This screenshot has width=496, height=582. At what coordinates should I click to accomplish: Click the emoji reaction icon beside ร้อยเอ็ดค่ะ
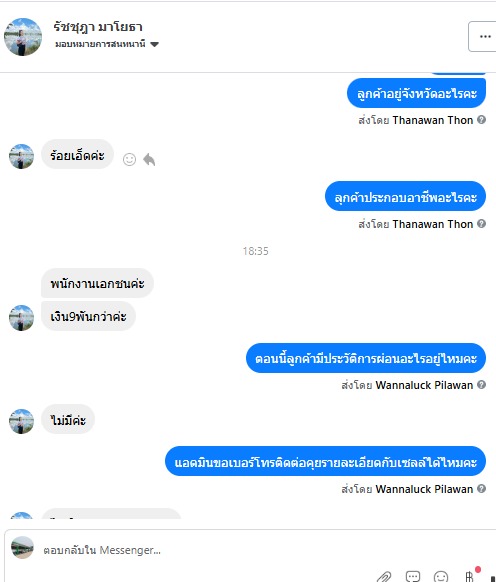[x=129, y=160]
